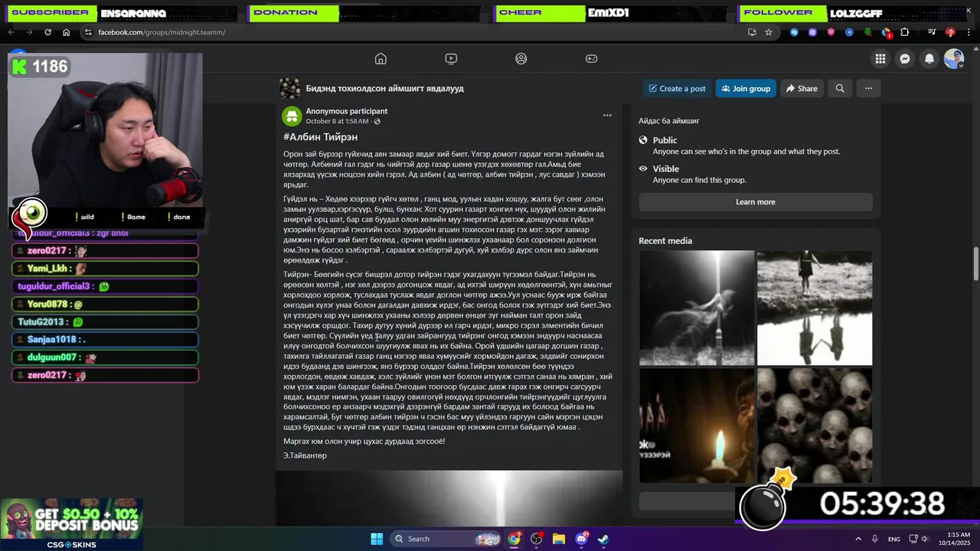
Task: Open the Facebook Groups tab
Action: tap(521, 59)
